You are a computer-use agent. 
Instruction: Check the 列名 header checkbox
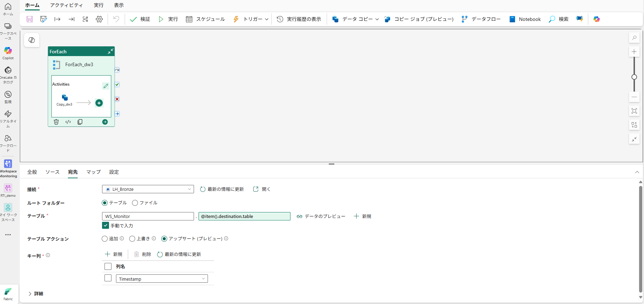[x=108, y=266]
